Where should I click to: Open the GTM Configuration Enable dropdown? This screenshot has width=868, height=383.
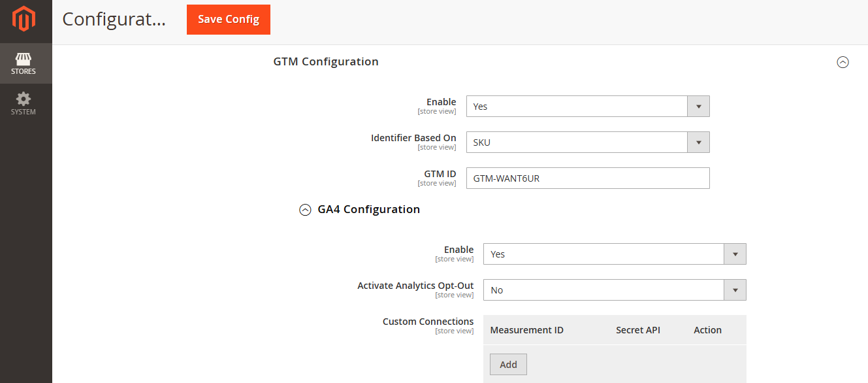tap(587, 107)
